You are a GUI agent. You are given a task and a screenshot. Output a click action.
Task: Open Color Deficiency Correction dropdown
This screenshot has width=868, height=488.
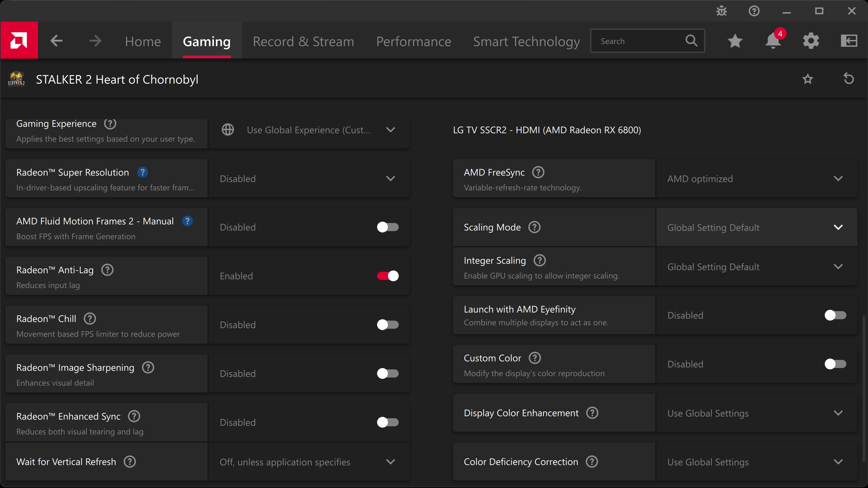757,462
